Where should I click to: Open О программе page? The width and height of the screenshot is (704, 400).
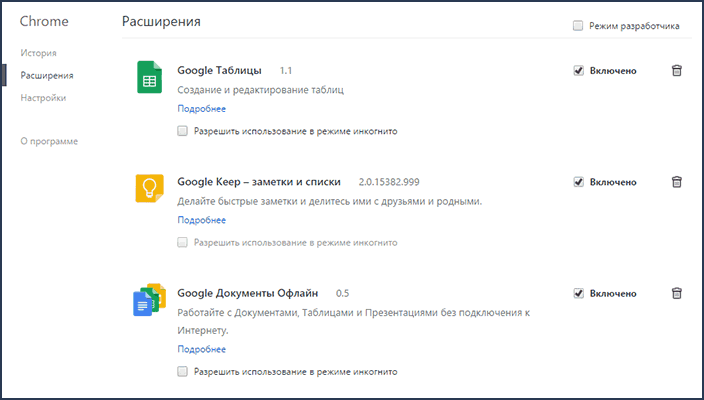point(49,141)
